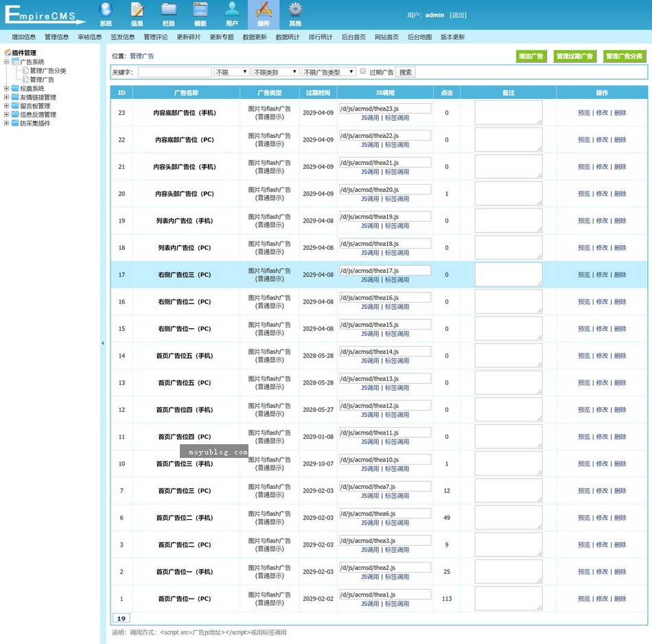Click the 点击 count 113

447,599
